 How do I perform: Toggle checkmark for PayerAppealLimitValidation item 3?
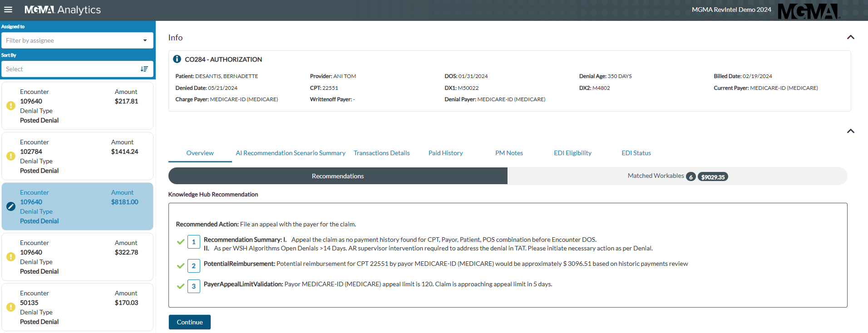pos(181,286)
